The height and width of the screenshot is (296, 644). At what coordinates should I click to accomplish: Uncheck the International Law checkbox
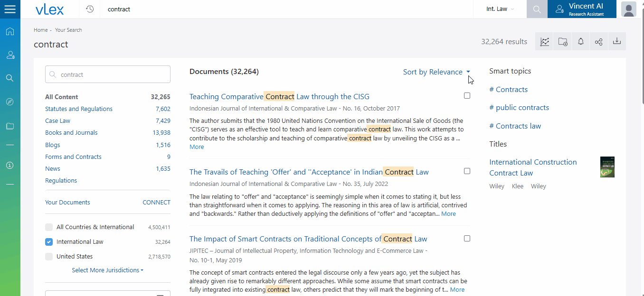[49, 242]
